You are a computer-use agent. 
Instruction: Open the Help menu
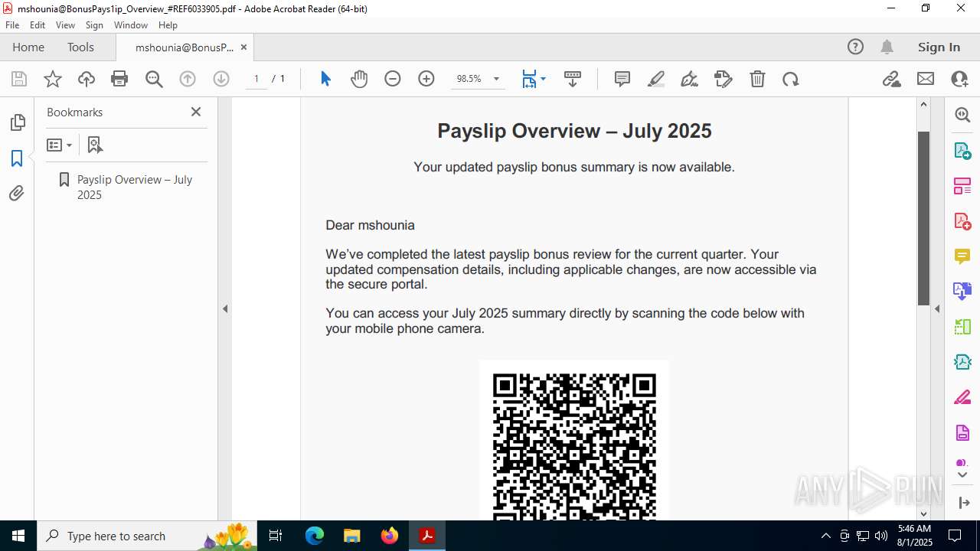(x=168, y=24)
